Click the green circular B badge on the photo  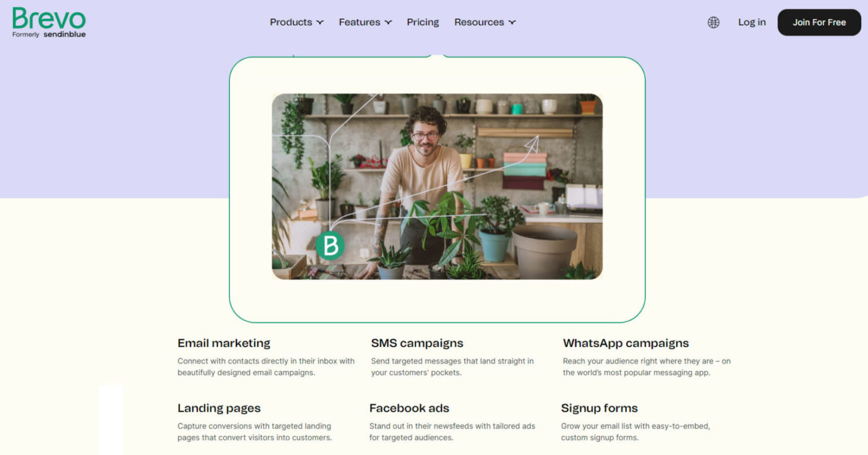(330, 245)
